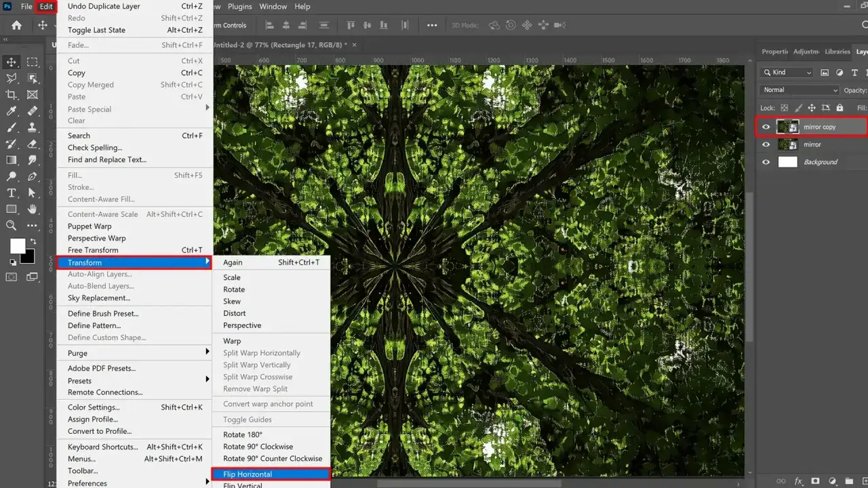Toggle Lock transparent pixels icon
The height and width of the screenshot is (488, 868).
[785, 108]
